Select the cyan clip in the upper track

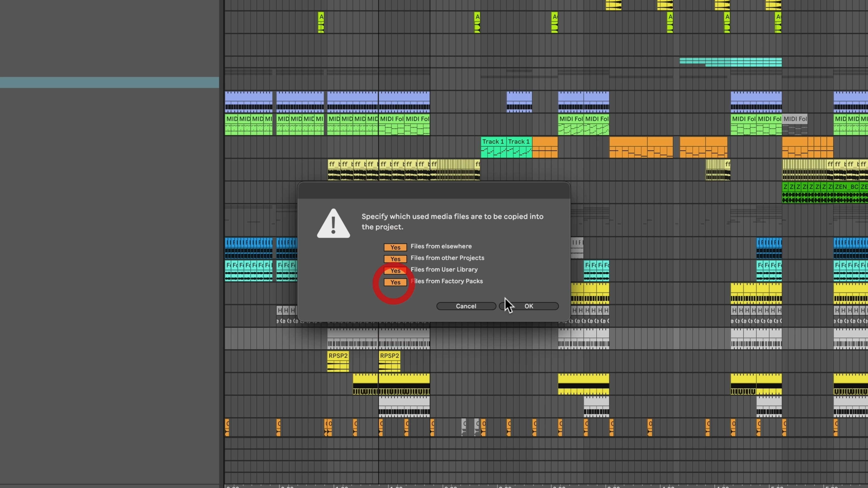click(x=731, y=62)
